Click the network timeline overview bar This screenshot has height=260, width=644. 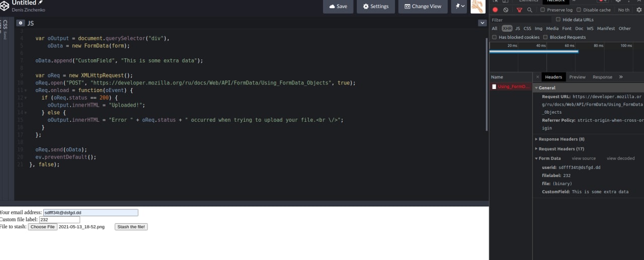(534, 51)
